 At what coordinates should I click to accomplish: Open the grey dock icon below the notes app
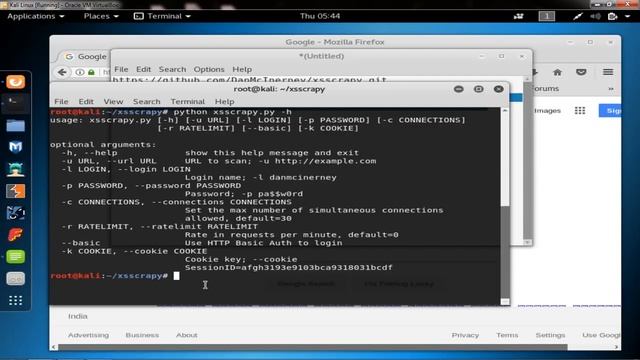tap(16, 279)
